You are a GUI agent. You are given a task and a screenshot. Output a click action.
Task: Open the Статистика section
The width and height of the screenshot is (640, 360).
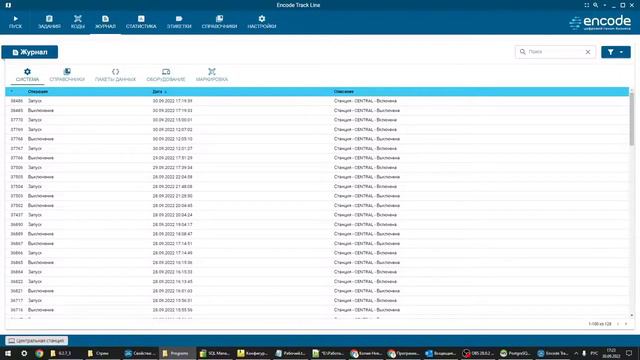pos(141,22)
